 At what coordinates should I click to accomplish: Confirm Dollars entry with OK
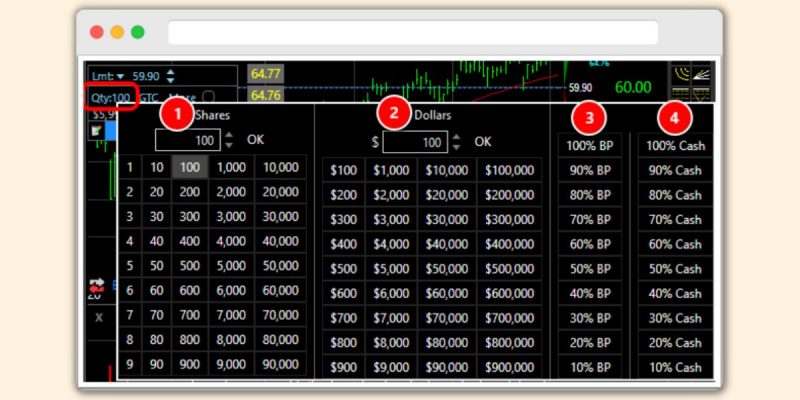tap(483, 142)
